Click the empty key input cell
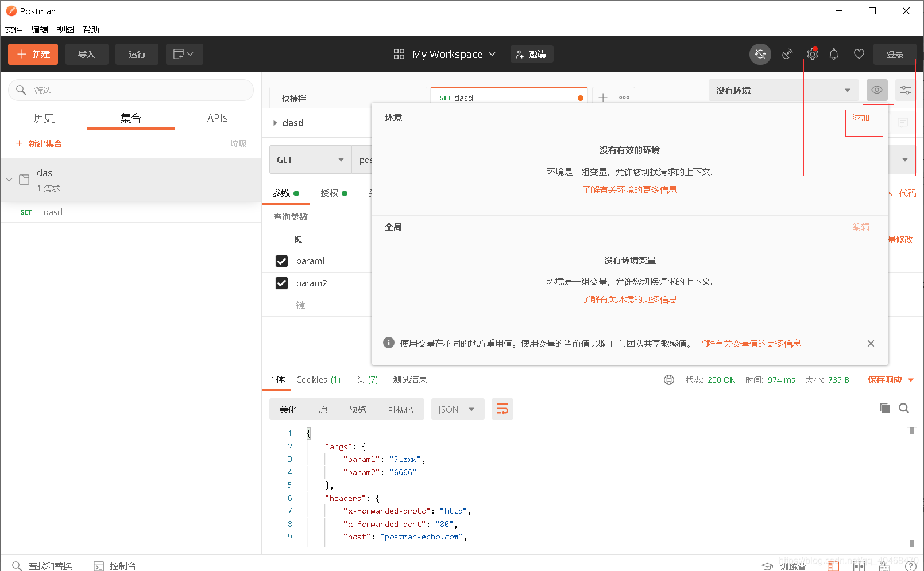 coord(331,305)
